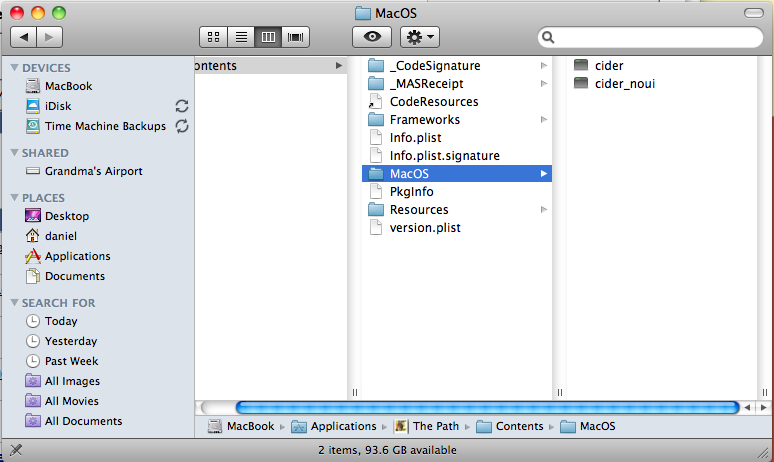
Task: Click MacOS folder icon in title bar
Action: [363, 13]
